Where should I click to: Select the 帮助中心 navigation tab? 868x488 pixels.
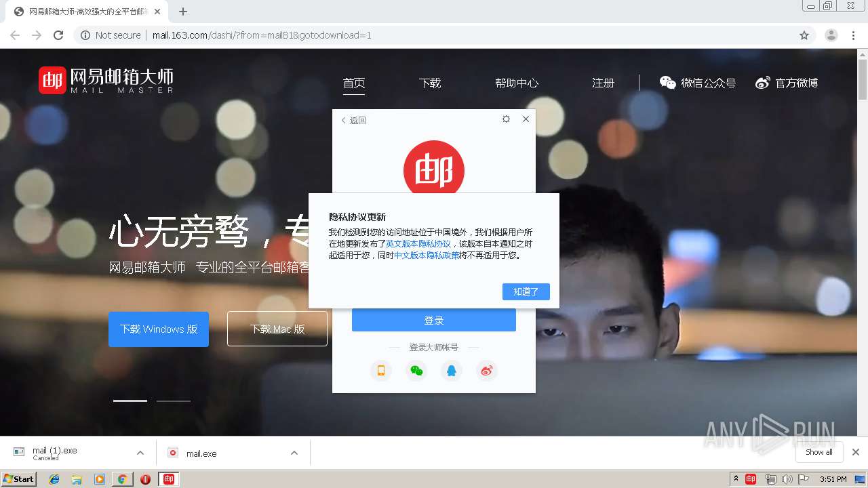517,83
